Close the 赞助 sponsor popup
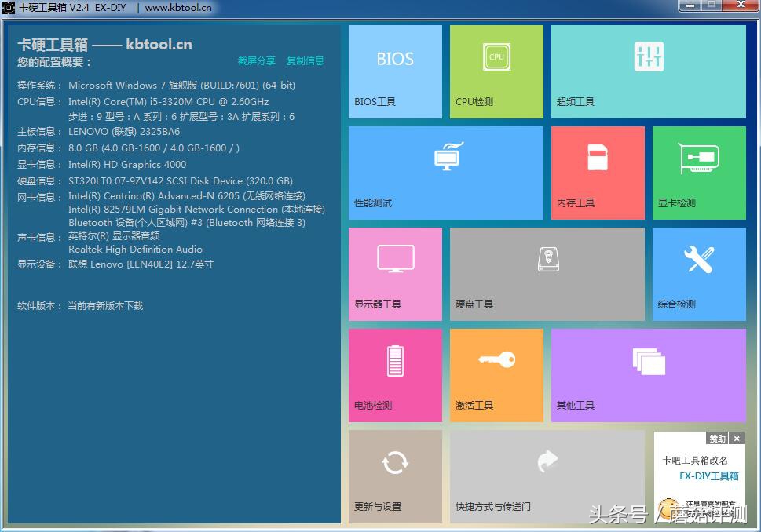This screenshot has width=761, height=532. [x=736, y=438]
